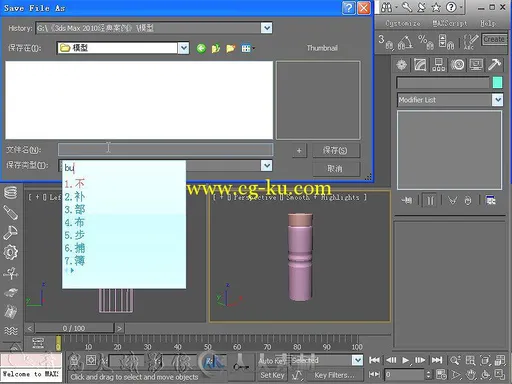
Task: Click Edit Named Selection Sets icon
Action: 471,42
